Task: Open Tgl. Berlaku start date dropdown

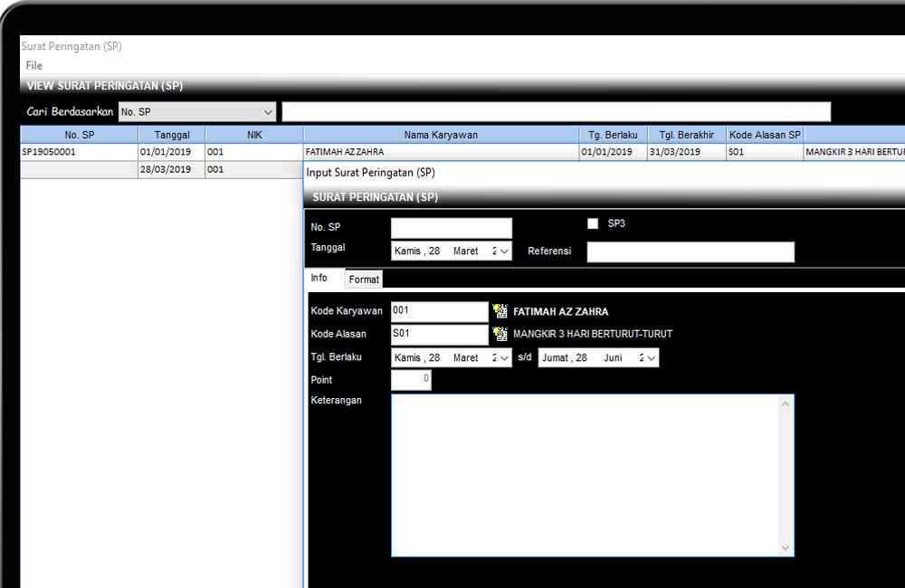Action: pyautogui.click(x=504, y=358)
